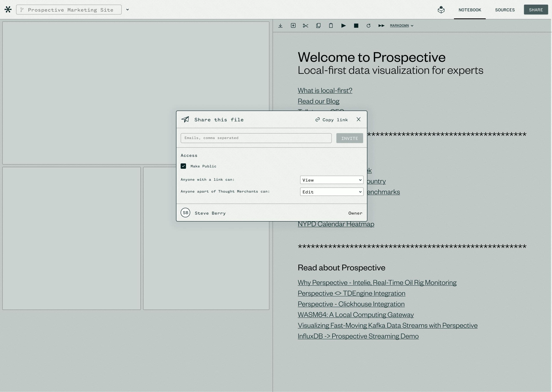The width and height of the screenshot is (552, 392).
Task: Click the copy cell icon
Action: click(x=318, y=25)
